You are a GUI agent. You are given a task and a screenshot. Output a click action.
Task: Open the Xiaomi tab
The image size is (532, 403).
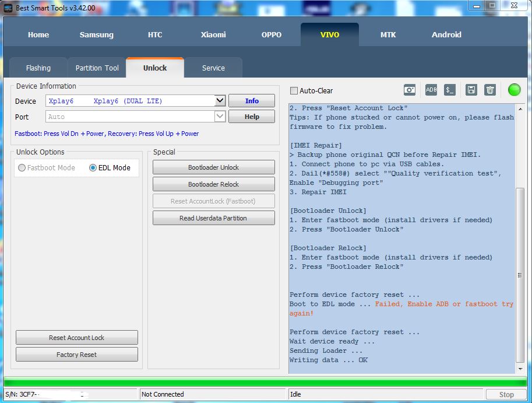(x=213, y=34)
